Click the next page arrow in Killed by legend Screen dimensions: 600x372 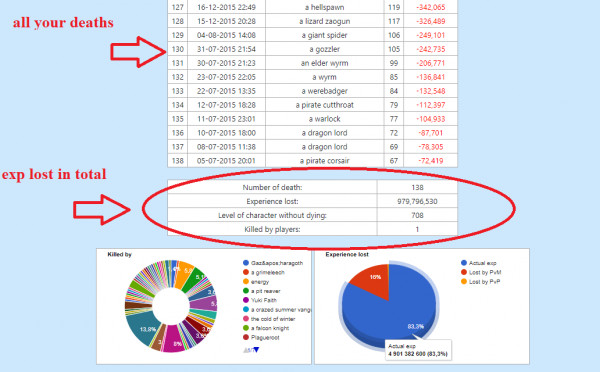coord(256,349)
